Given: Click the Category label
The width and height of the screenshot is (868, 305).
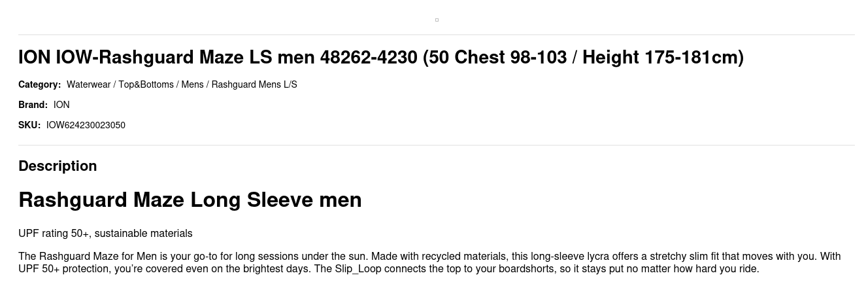Looking at the screenshot, I should coord(39,84).
